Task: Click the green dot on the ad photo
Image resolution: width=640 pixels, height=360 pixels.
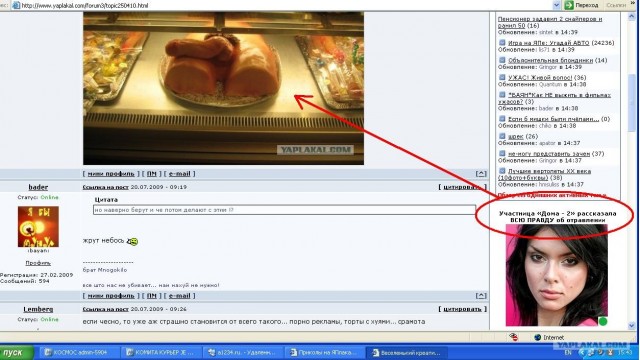Action: pyautogui.click(x=602, y=321)
